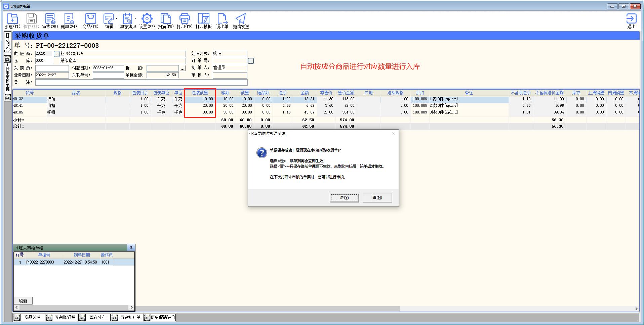Image resolution: width=644 pixels, height=325 pixels.
Task: Open supplier lookup button next to 23201
Action: coord(56,54)
